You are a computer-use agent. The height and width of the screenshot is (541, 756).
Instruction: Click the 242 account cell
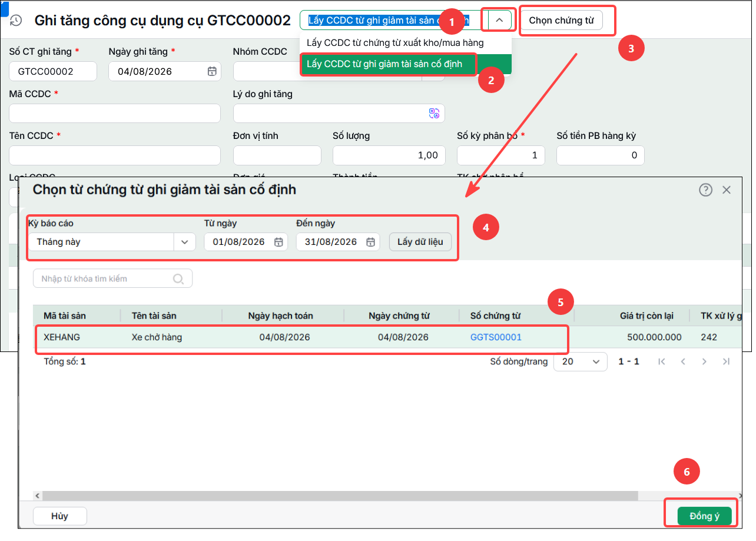[x=709, y=337]
